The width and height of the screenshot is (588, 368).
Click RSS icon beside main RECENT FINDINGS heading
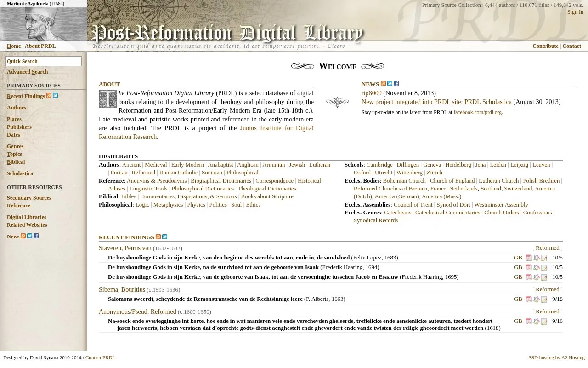point(158,237)
